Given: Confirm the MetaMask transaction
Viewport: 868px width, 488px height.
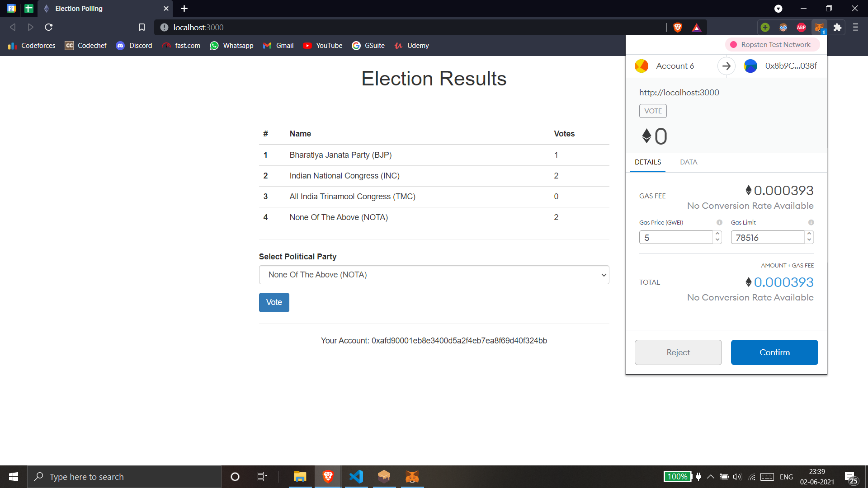Looking at the screenshot, I should click(774, 352).
